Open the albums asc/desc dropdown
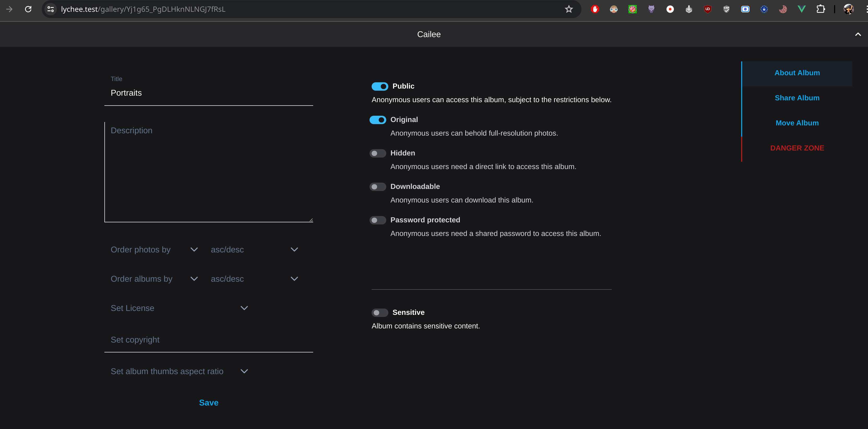868x429 pixels. coord(254,279)
